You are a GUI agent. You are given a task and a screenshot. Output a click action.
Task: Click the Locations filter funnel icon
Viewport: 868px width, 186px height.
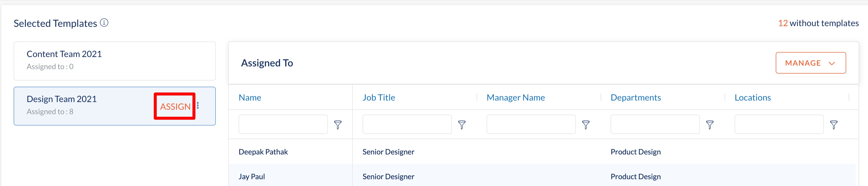(834, 125)
